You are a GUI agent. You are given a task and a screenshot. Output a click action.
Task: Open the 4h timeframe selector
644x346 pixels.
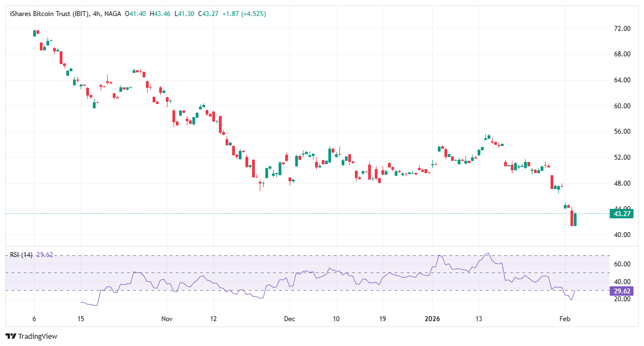pos(95,14)
